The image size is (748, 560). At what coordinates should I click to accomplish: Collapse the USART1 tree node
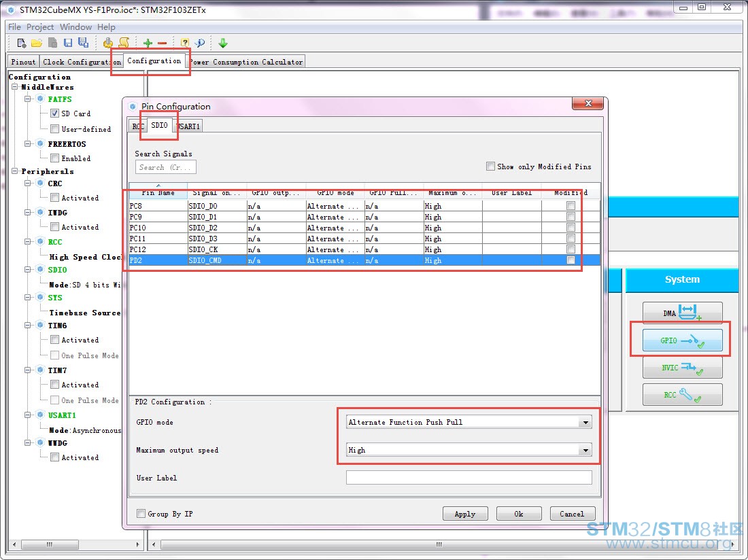point(28,415)
